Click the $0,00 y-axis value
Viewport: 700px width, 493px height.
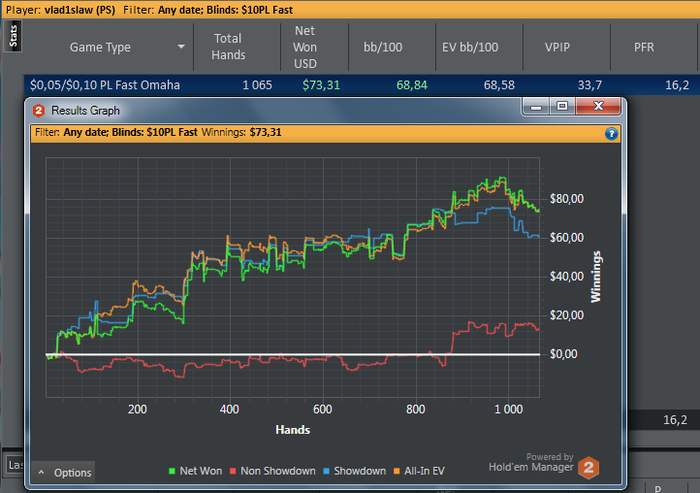click(x=563, y=354)
